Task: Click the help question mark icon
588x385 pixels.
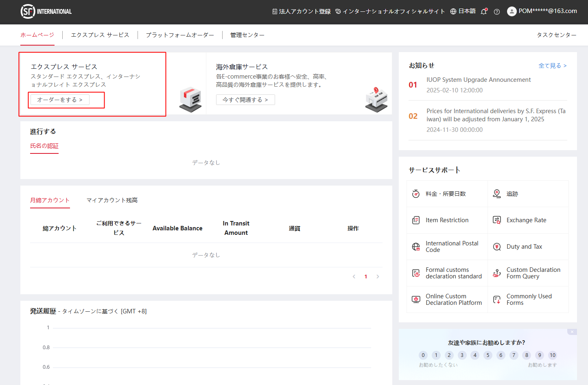Action: pyautogui.click(x=497, y=12)
